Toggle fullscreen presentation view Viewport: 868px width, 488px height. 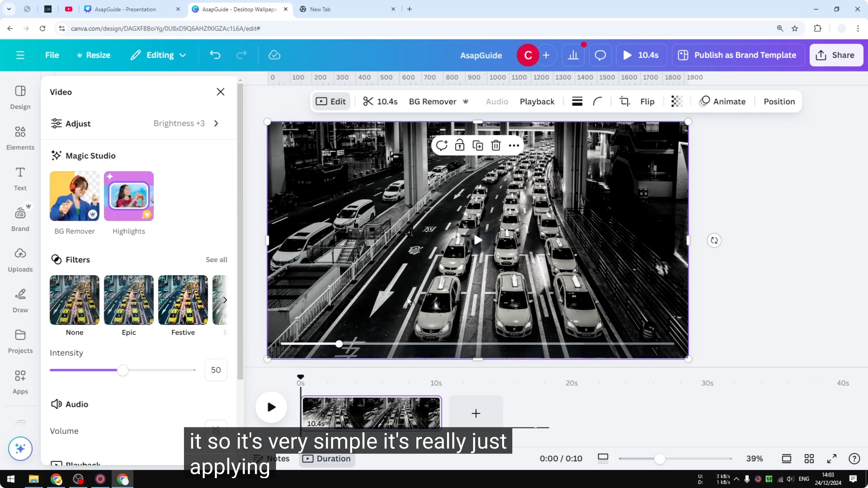pos(832,458)
